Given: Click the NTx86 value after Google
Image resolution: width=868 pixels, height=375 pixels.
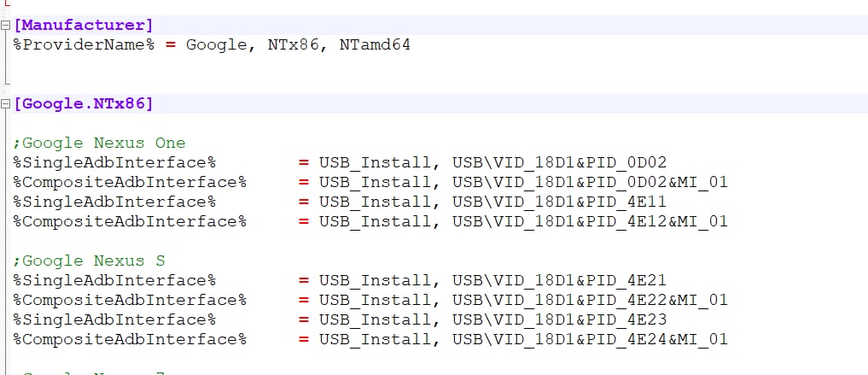Looking at the screenshot, I should tap(293, 45).
